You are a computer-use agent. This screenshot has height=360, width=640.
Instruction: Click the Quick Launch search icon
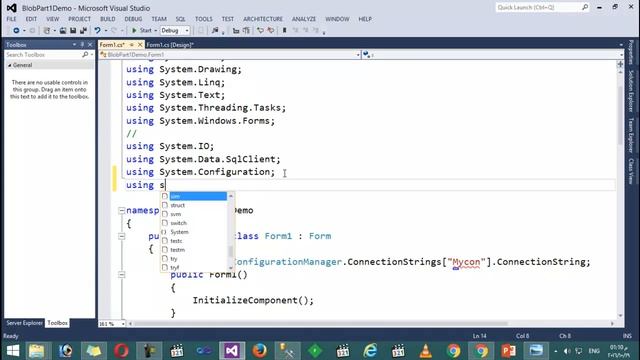point(585,7)
